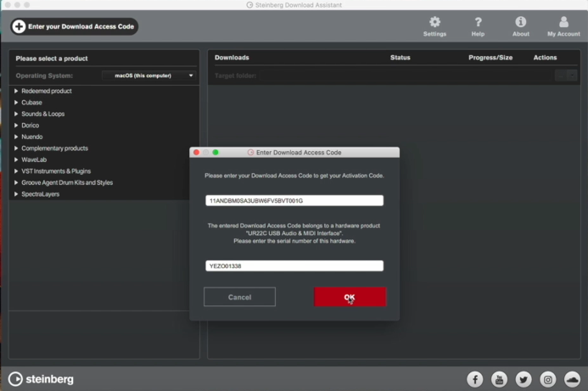Select the Nuendo product label
The image size is (588, 391).
tap(32, 137)
